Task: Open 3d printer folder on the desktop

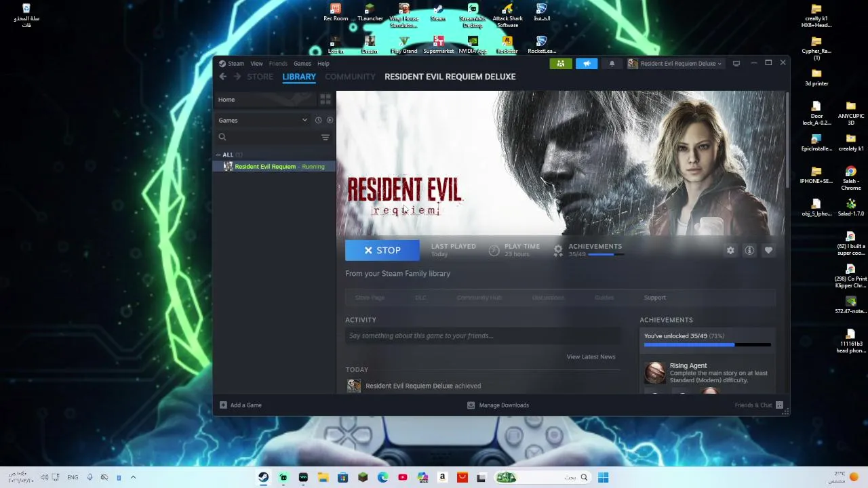Action: [x=816, y=77]
